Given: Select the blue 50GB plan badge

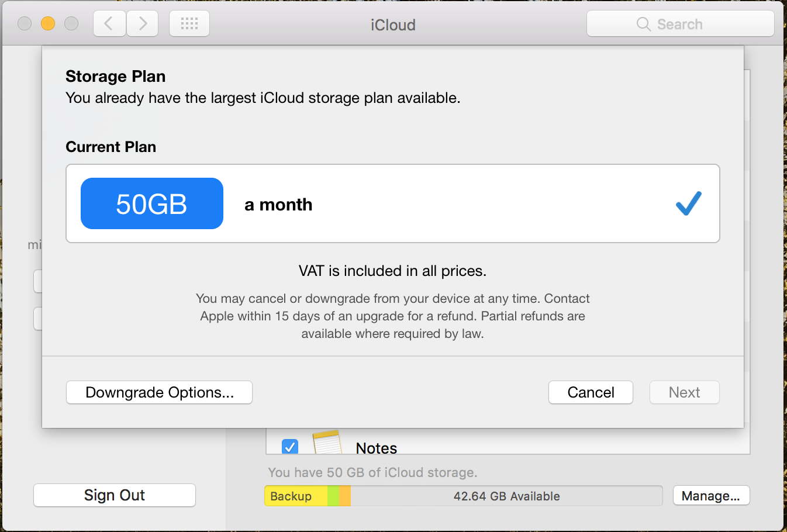Looking at the screenshot, I should click(152, 203).
